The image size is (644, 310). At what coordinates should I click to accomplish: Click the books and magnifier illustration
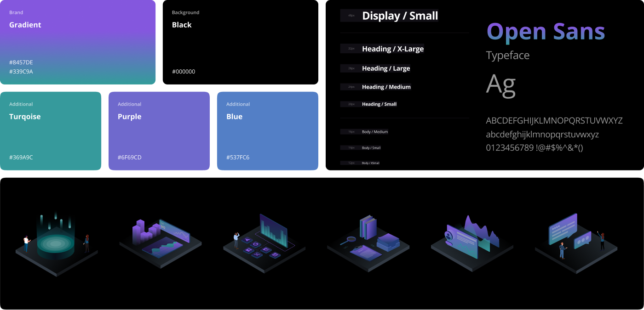coord(368,244)
